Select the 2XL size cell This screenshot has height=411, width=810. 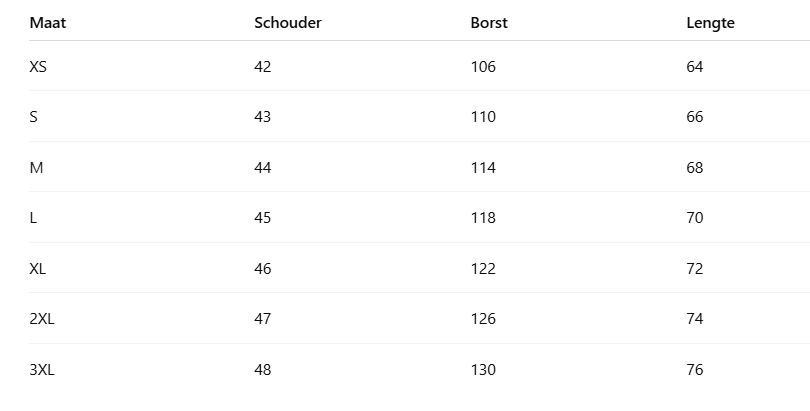(42, 319)
